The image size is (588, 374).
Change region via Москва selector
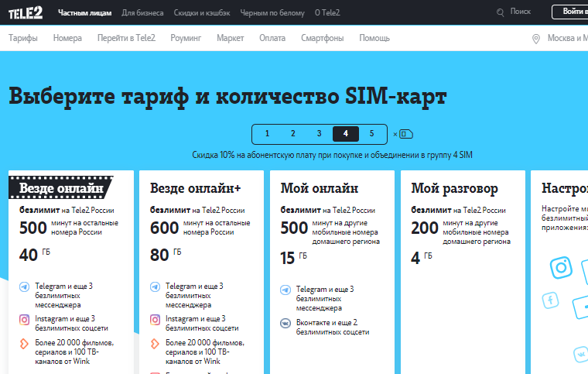pyautogui.click(x=568, y=38)
